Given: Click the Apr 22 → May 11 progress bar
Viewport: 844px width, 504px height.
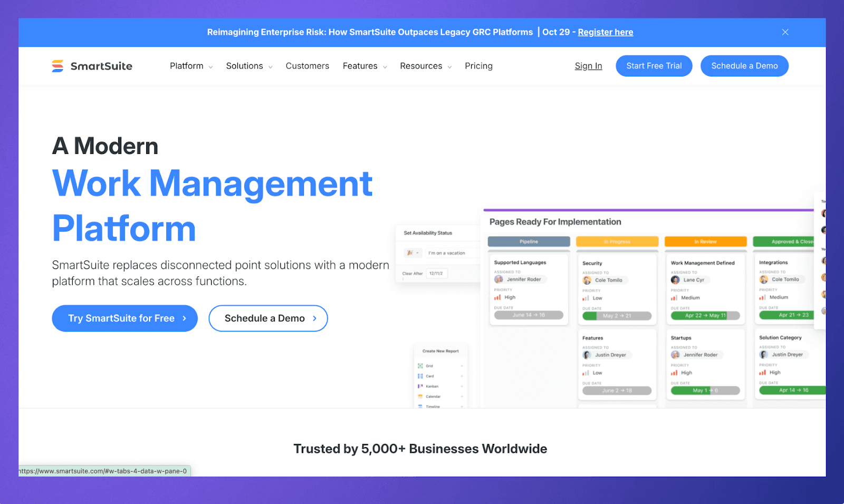Looking at the screenshot, I should tap(705, 315).
